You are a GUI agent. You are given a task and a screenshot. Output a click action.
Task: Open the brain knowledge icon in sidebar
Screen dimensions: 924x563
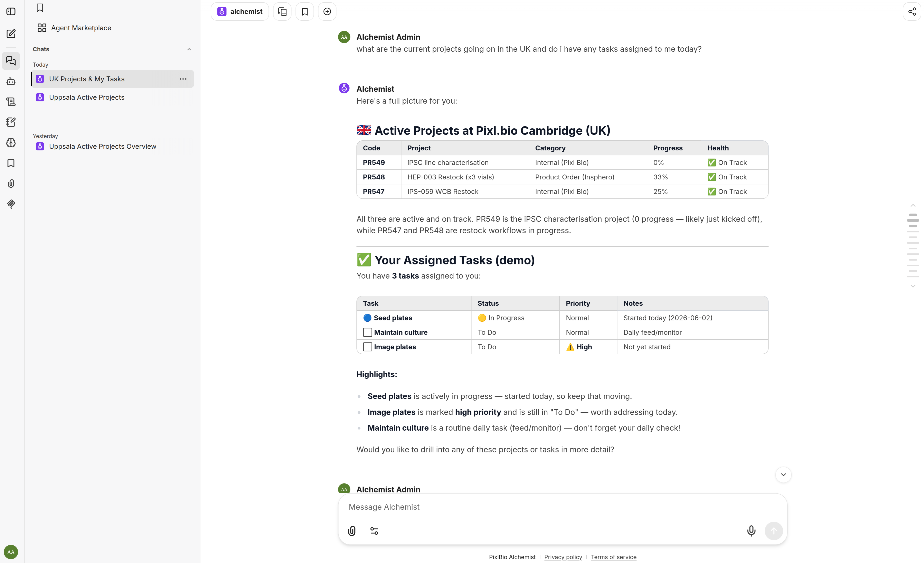coord(11,142)
